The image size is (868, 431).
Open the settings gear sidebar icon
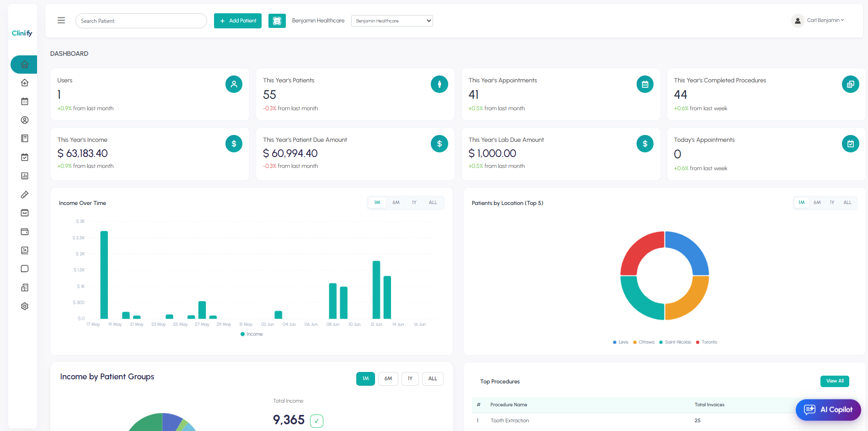point(25,306)
